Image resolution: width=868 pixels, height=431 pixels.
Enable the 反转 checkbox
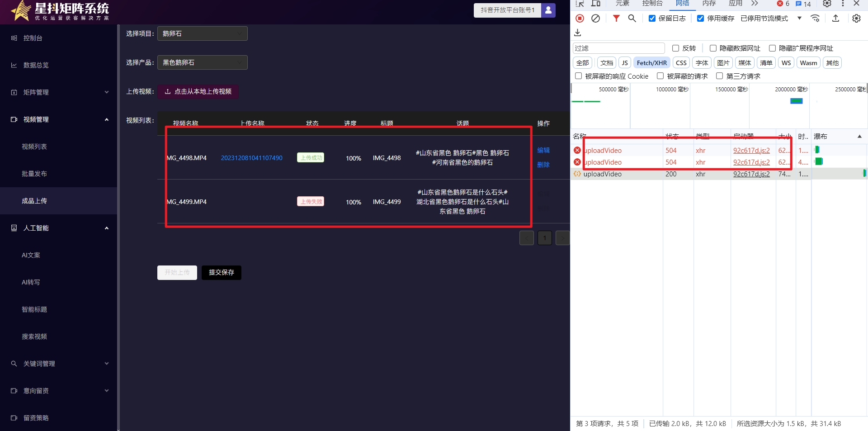(x=675, y=48)
